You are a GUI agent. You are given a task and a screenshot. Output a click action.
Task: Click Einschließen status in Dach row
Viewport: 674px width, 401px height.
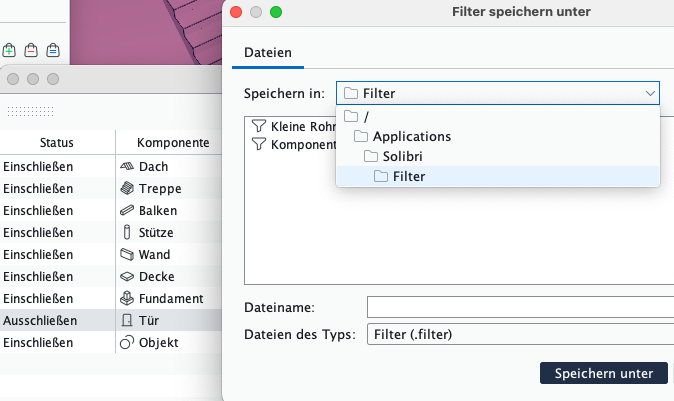coord(38,166)
